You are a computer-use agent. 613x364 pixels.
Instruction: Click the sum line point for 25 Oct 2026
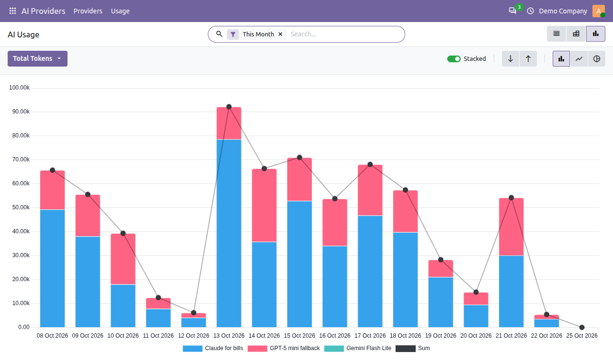582,328
